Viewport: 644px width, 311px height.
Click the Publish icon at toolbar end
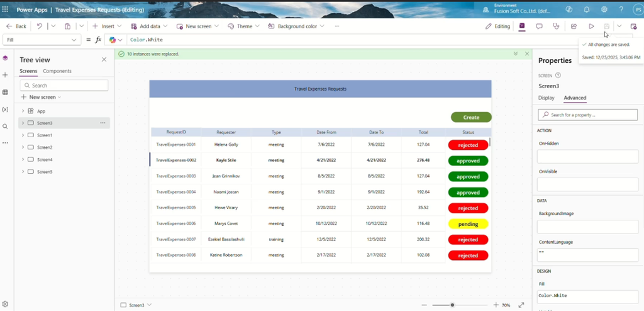(633, 26)
